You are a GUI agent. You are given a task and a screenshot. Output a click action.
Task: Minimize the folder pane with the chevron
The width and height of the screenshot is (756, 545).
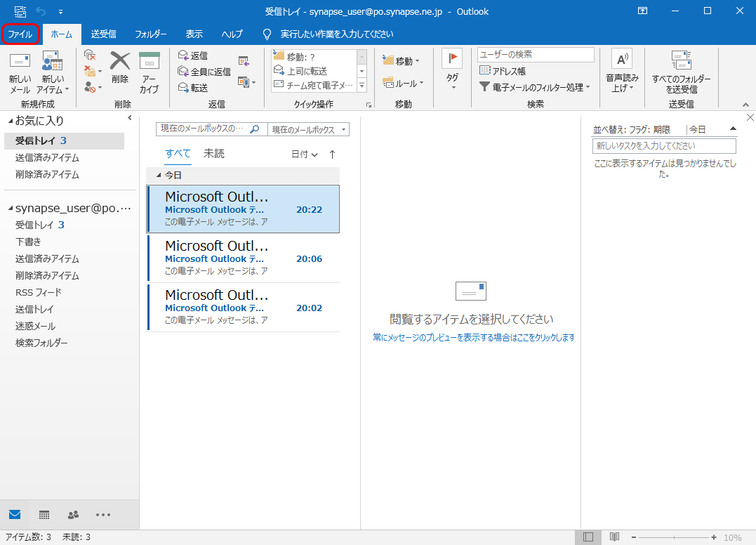point(130,118)
